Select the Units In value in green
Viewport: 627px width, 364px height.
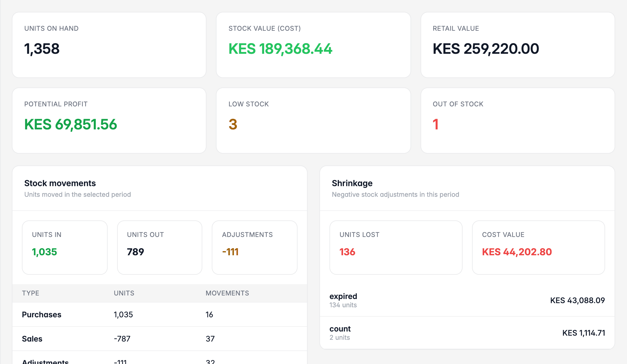[x=44, y=252]
